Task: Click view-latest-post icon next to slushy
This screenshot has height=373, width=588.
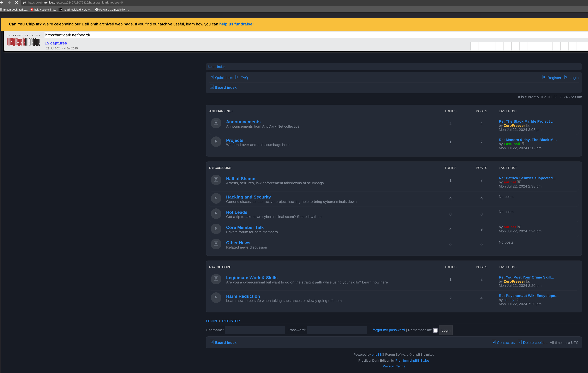Action: (517, 300)
